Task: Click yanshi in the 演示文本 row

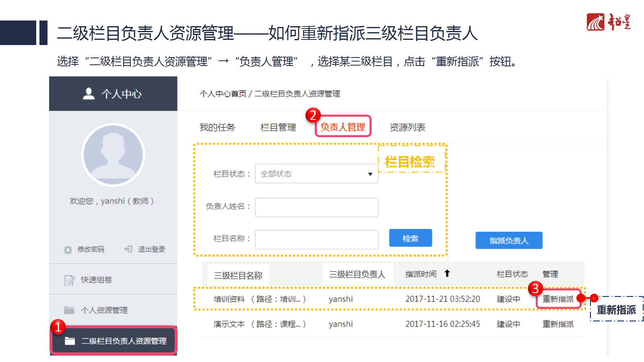Action: pyautogui.click(x=341, y=324)
